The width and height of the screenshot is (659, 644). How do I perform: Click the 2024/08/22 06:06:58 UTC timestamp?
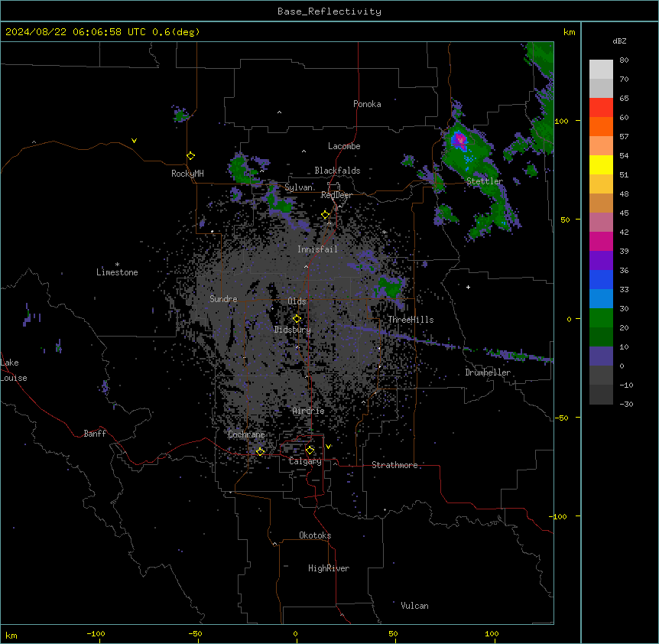[75, 32]
